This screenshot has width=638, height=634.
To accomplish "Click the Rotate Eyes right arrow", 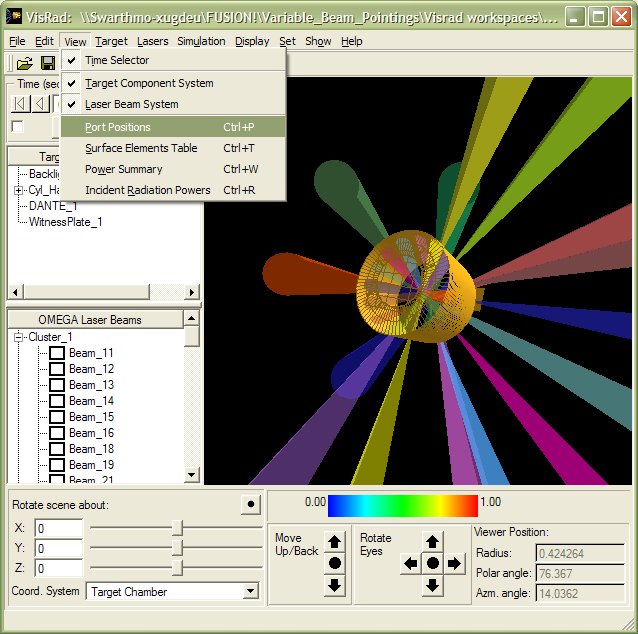I will coord(455,564).
